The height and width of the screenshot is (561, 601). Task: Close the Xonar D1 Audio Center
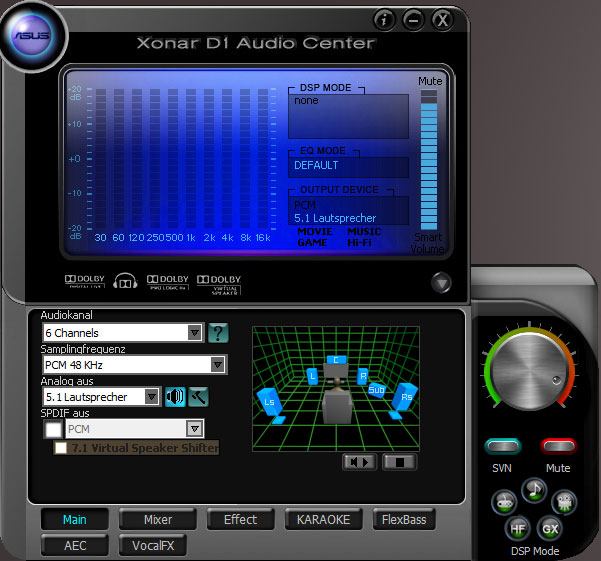point(443,19)
